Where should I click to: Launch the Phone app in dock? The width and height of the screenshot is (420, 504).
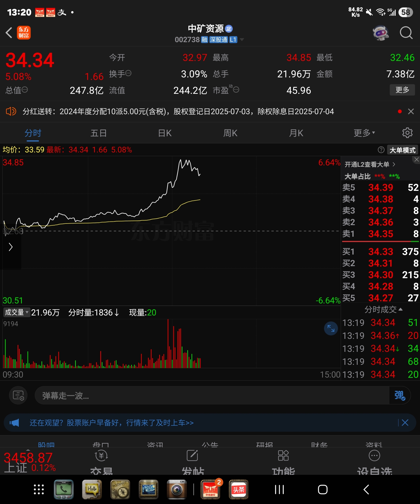click(64, 490)
